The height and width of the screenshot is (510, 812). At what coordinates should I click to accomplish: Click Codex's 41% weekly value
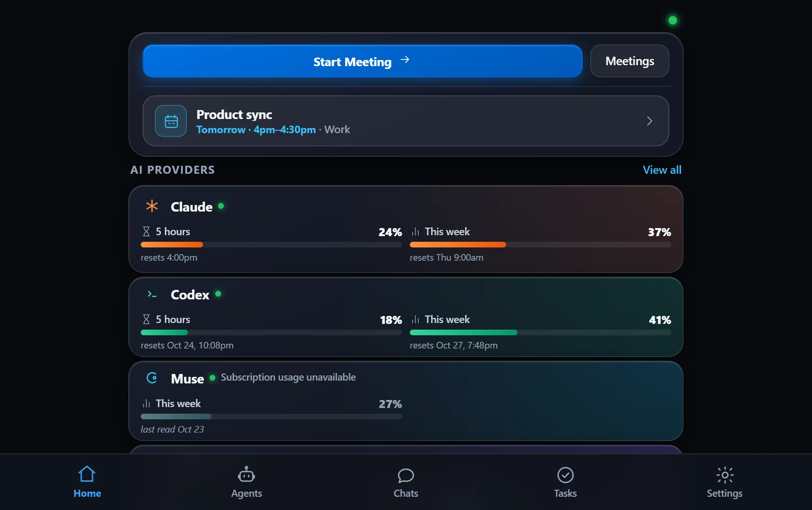(660, 320)
